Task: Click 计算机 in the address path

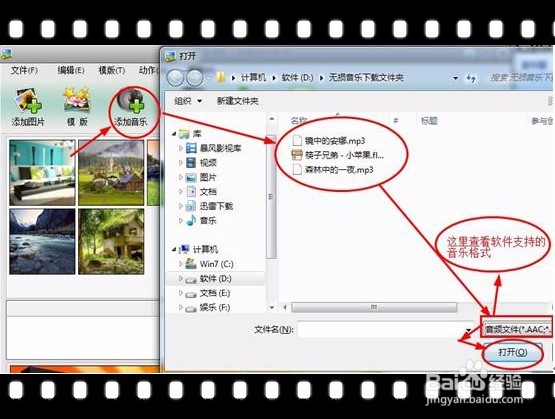Action: click(253, 77)
